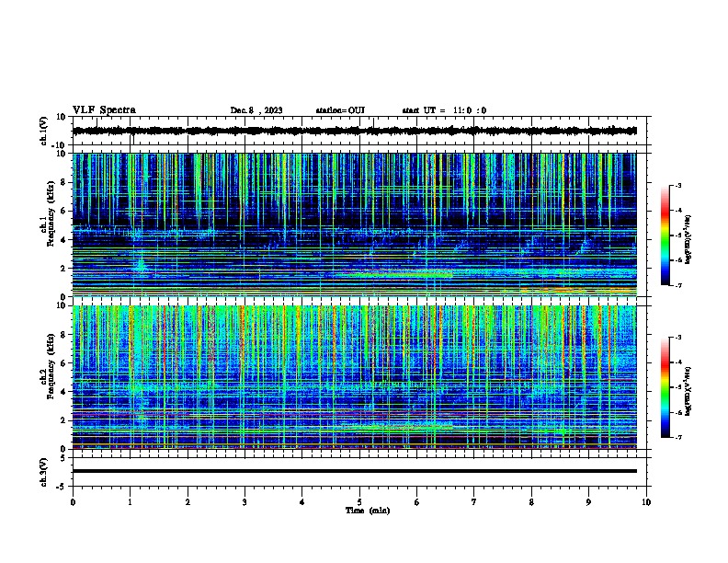Click time axis tick label "5"
Image resolution: width=728 pixels, height=563 pixels.
359,502
